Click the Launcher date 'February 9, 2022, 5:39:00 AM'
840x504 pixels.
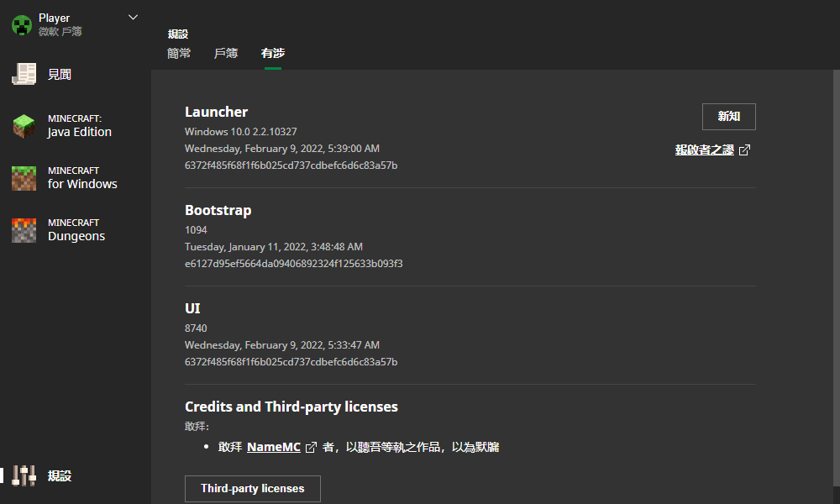pyautogui.click(x=312, y=149)
